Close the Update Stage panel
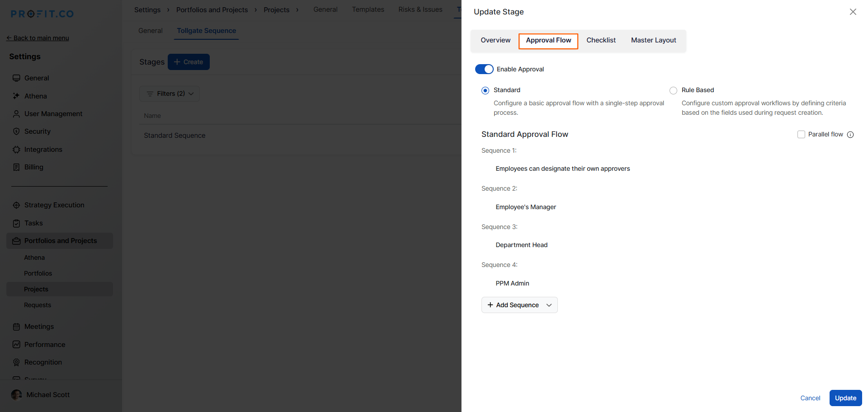The image size is (868, 412). point(853,12)
